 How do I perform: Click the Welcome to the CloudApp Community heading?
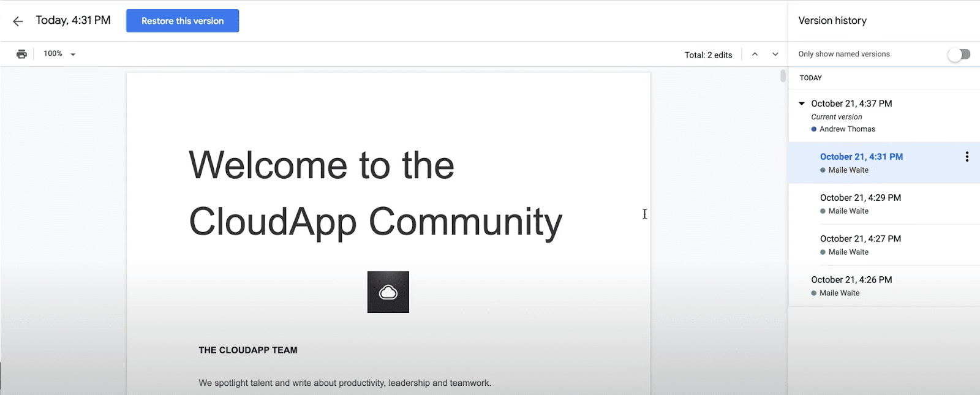point(375,194)
